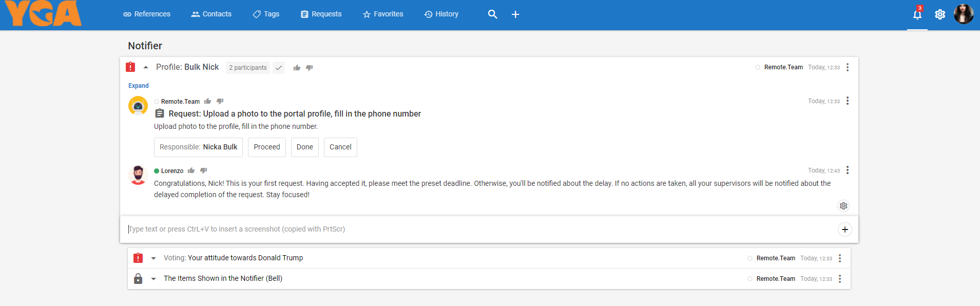Open more options for Lorenzo's message
Screen dimensions: 980x306
tap(848, 170)
